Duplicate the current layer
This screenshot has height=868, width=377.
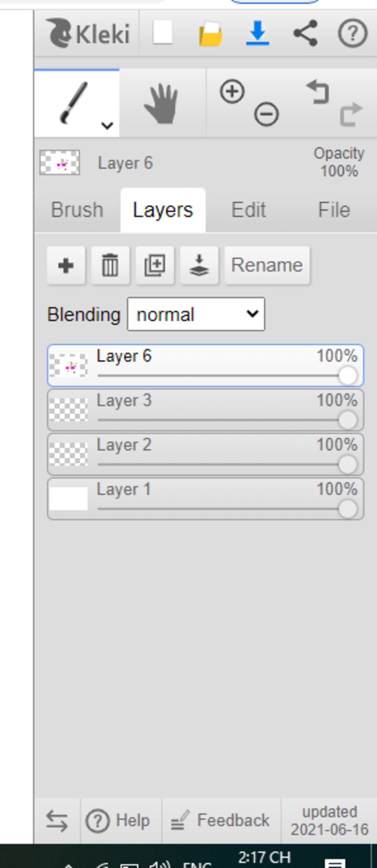(155, 265)
